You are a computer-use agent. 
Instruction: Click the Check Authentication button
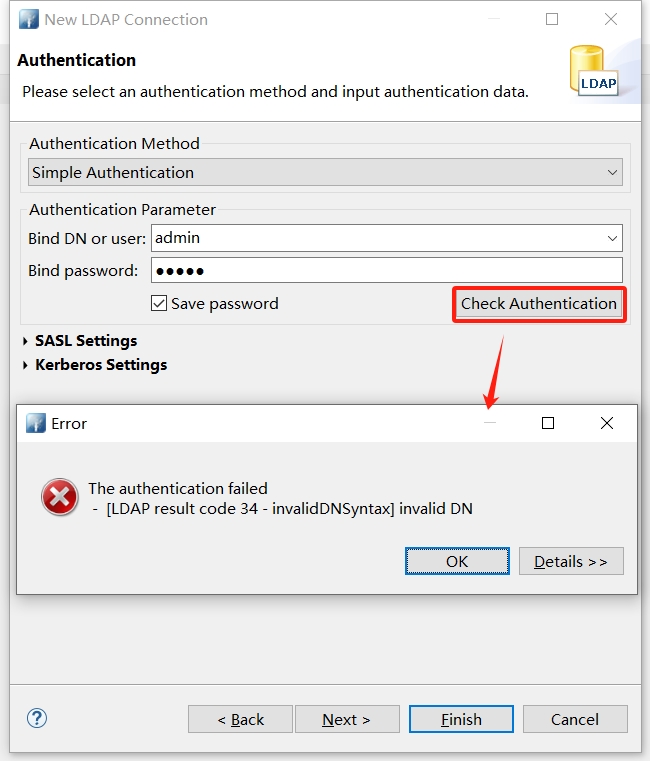(x=539, y=303)
